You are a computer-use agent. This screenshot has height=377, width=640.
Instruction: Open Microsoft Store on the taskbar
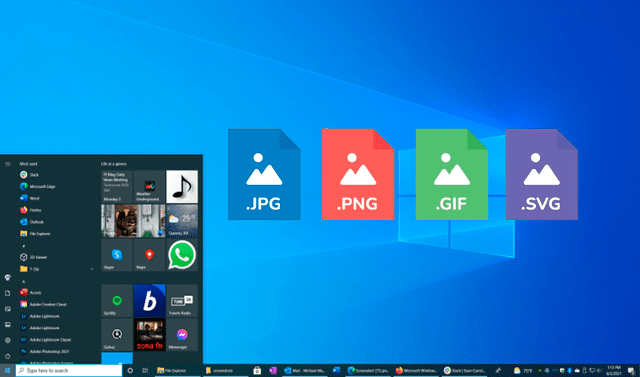point(257,370)
